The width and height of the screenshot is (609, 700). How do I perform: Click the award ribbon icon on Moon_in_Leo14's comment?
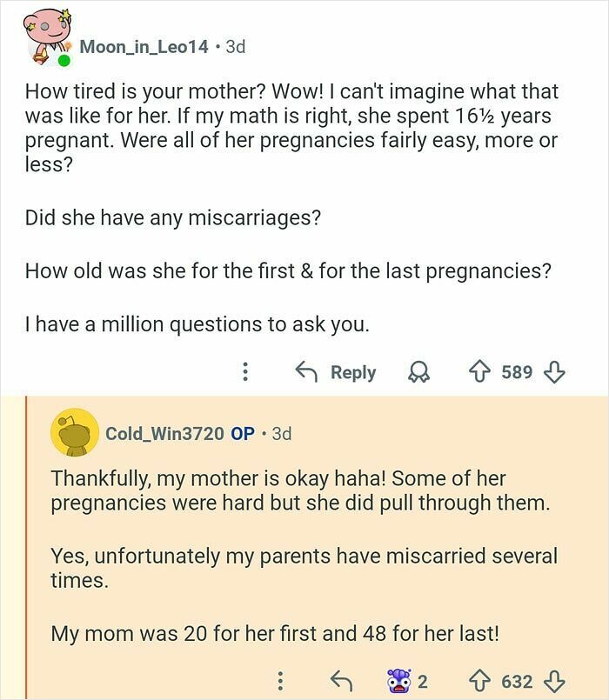(419, 371)
